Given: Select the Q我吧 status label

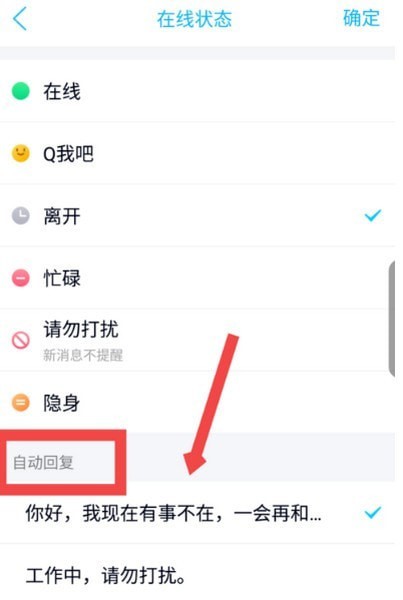Looking at the screenshot, I should click(x=69, y=153).
